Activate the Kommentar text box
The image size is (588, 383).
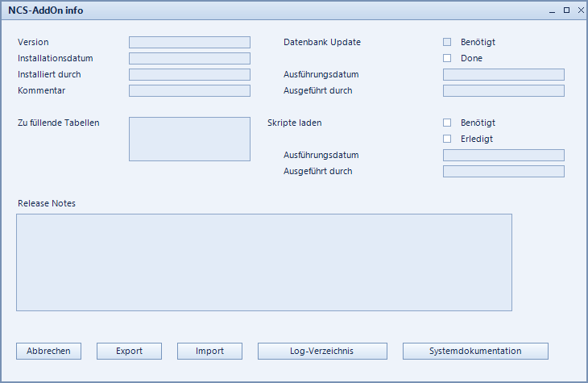pyautogui.click(x=190, y=91)
